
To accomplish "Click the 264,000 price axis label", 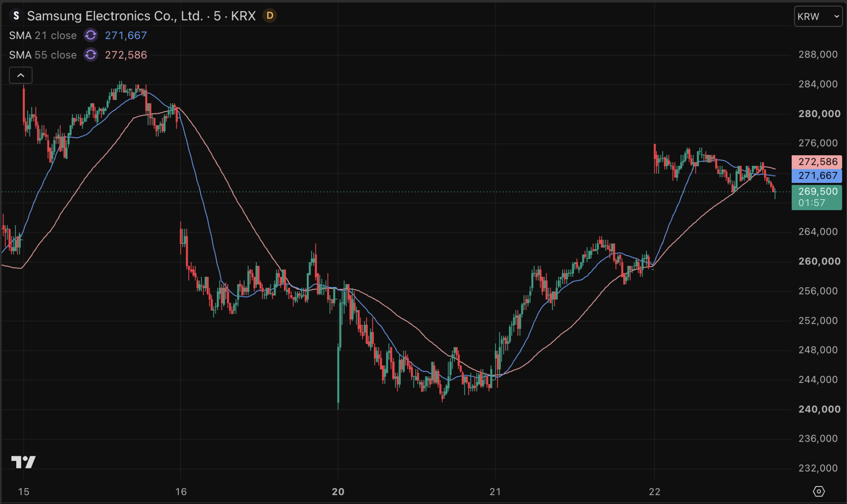I will tap(818, 232).
